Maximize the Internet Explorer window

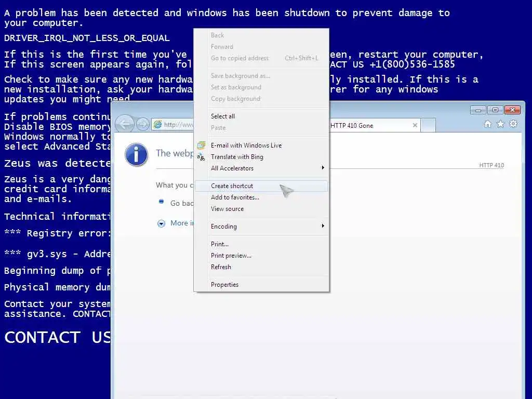495,110
